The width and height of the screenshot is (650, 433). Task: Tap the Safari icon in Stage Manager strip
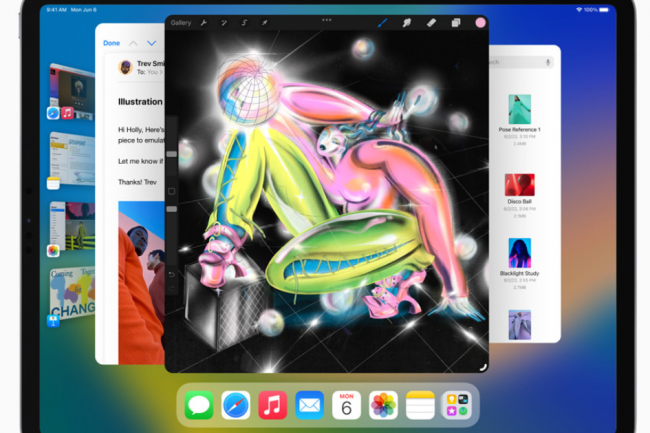(x=53, y=113)
